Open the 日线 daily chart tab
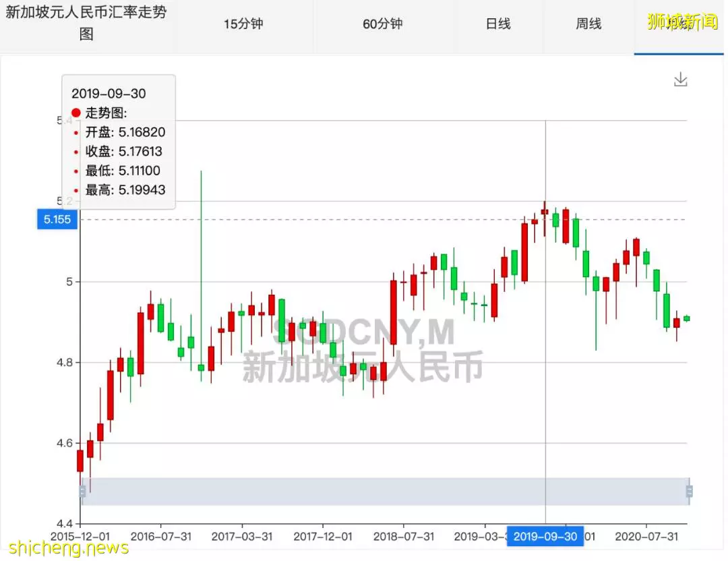Viewport: 728px width, 561px height. click(x=497, y=24)
